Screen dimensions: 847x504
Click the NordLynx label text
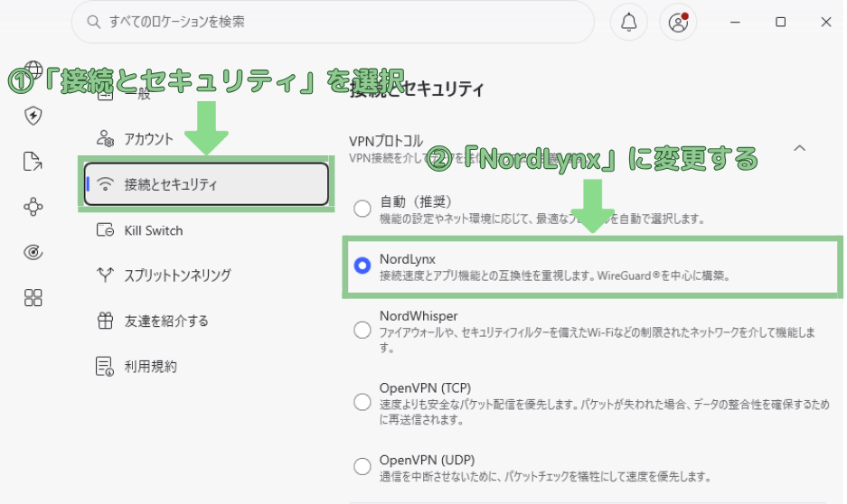(408, 259)
